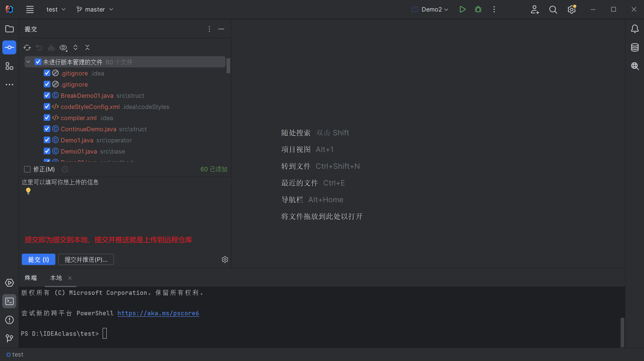Click the Collapse All icon in commit toolbar
The width and height of the screenshot is (644, 361).
pyautogui.click(x=87, y=48)
